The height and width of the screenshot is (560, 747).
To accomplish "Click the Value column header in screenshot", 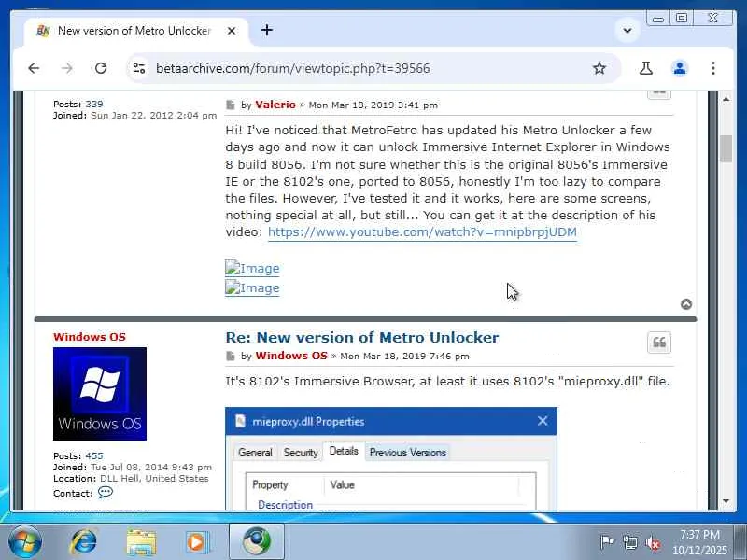I will click(342, 484).
